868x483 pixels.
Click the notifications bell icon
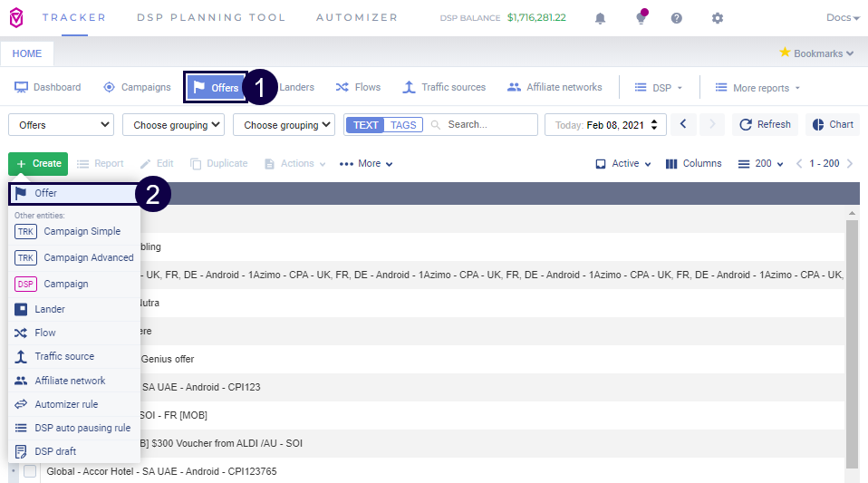[600, 18]
